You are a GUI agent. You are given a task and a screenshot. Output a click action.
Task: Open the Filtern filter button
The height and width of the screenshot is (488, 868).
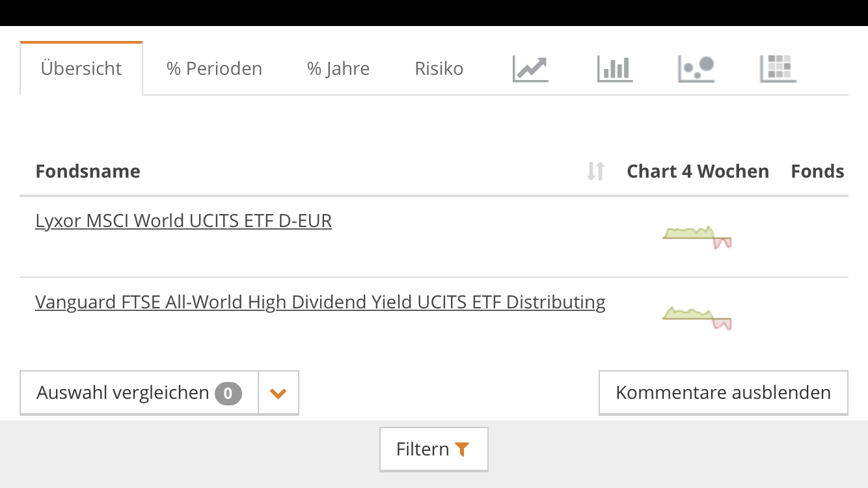point(433,449)
